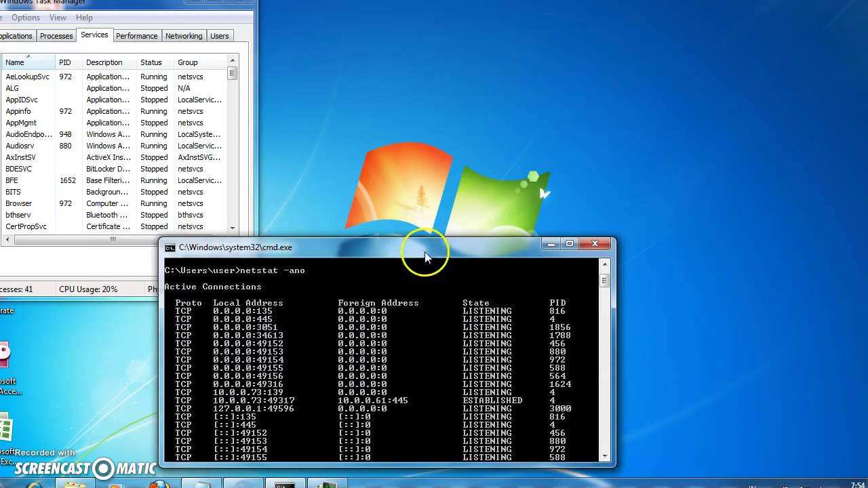Click PID 1652 in services list

pyautogui.click(x=67, y=180)
